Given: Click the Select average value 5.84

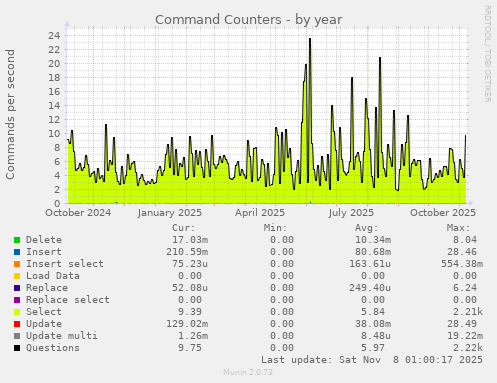Looking at the screenshot, I should pyautogui.click(x=373, y=312).
